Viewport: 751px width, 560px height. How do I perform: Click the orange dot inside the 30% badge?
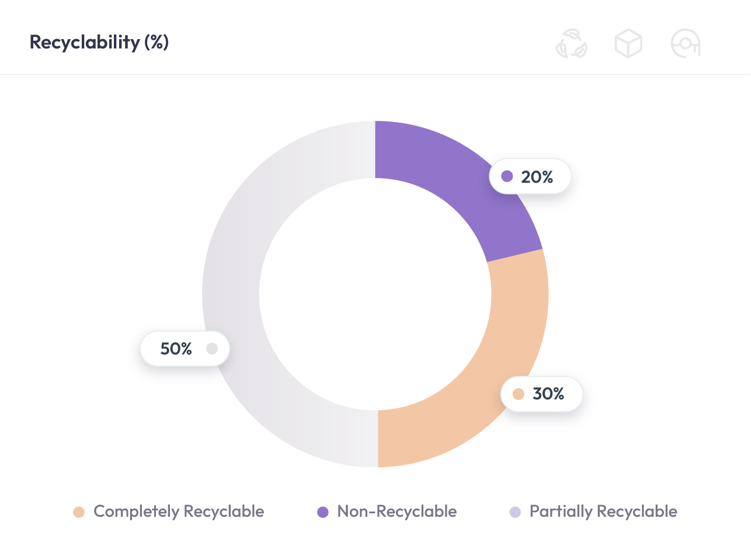[517, 394]
